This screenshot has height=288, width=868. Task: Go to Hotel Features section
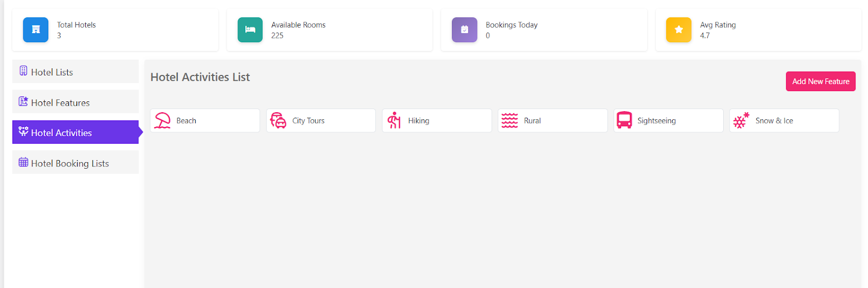pos(60,103)
